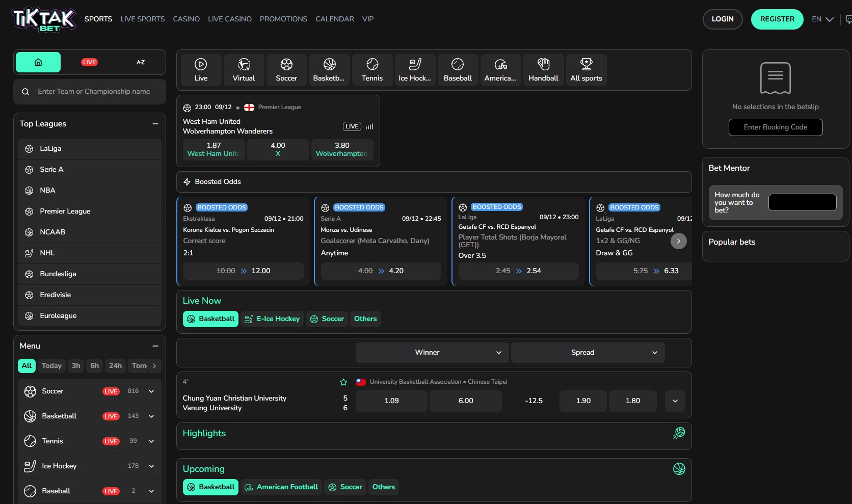852x504 pixels.
Task: Open the Live sports tile
Action: click(201, 70)
